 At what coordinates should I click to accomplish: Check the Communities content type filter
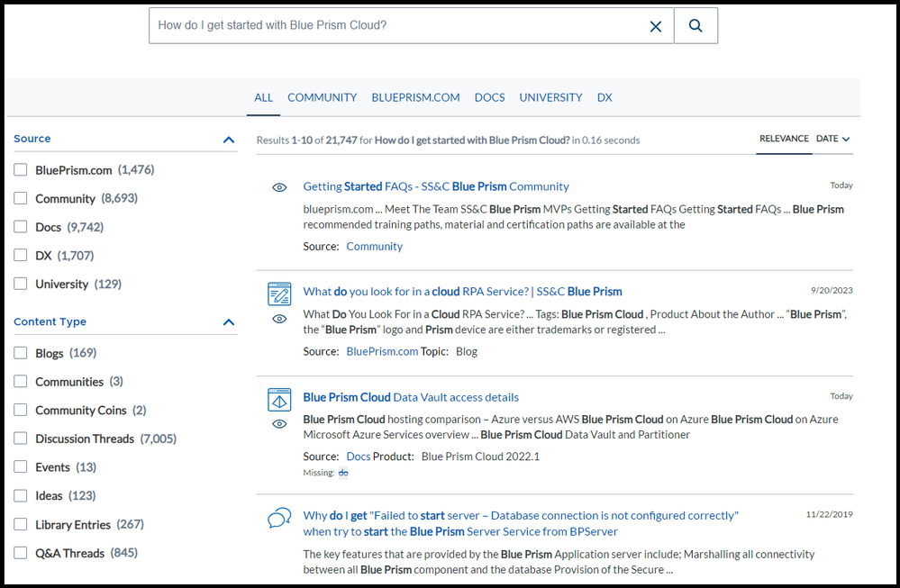(x=21, y=381)
